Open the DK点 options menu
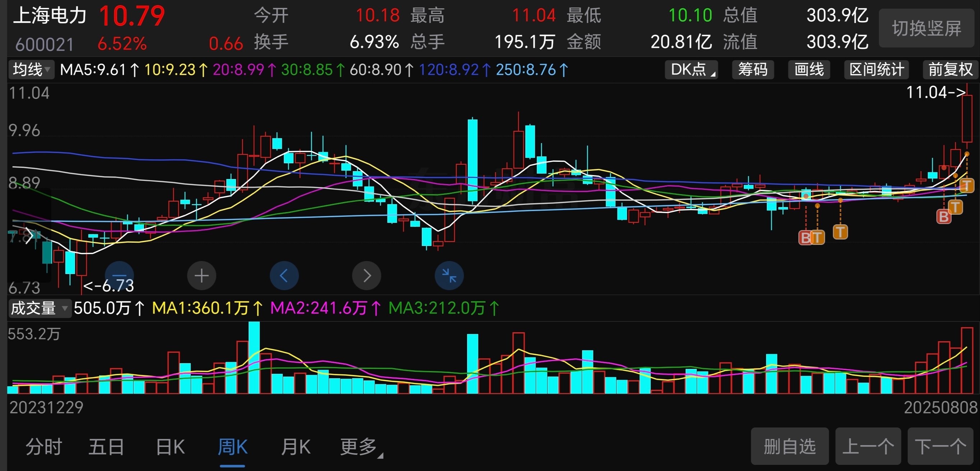Viewport: 980px width, 471px height. coord(691,69)
